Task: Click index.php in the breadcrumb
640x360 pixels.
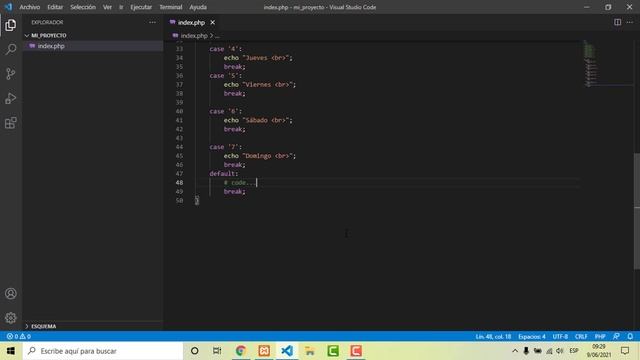Action: 194,36
